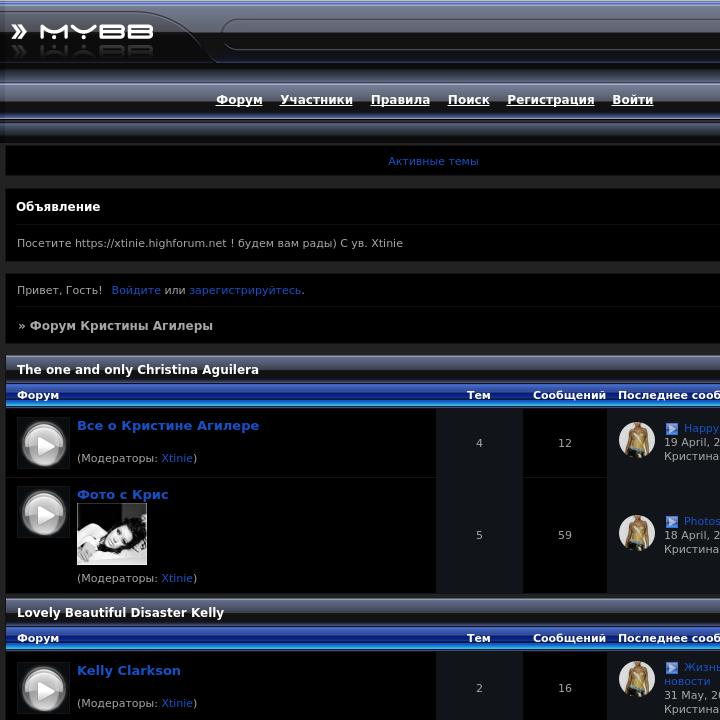720x720 pixels.
Task: Click the message count 16 for Kelly Clarkson
Action: point(565,688)
